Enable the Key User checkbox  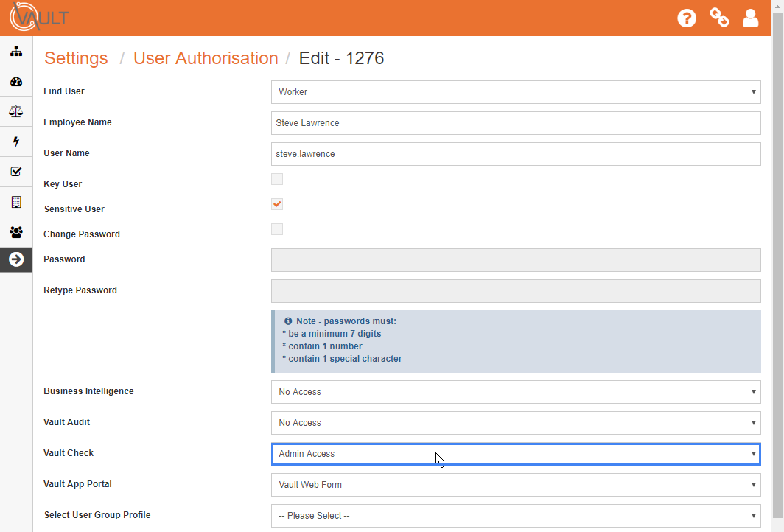(276, 179)
